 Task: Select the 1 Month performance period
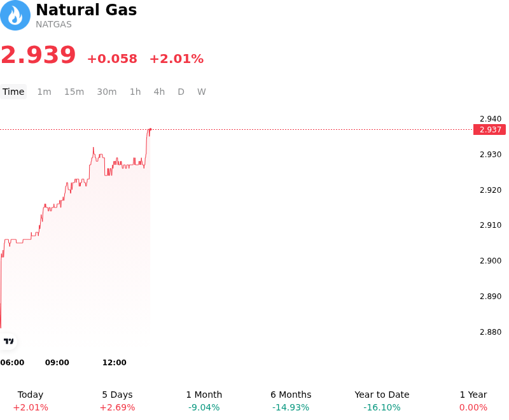tap(204, 401)
